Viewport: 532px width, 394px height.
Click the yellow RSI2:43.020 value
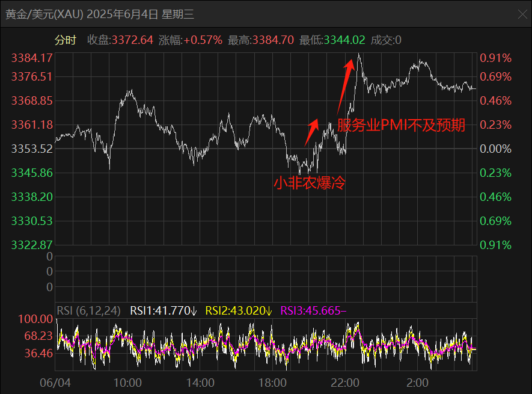pos(239,311)
